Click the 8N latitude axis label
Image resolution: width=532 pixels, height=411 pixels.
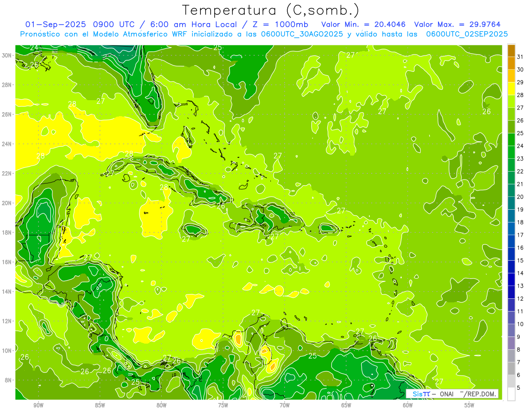(9, 380)
